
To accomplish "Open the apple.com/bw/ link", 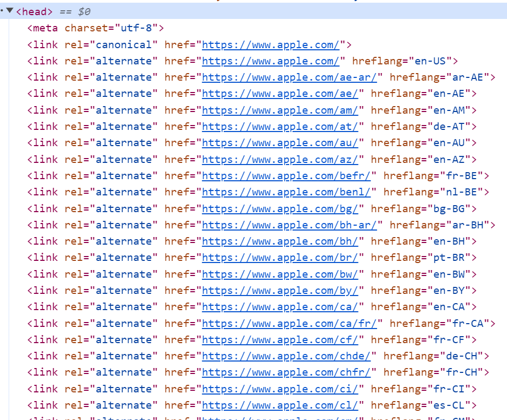I will (x=280, y=274).
